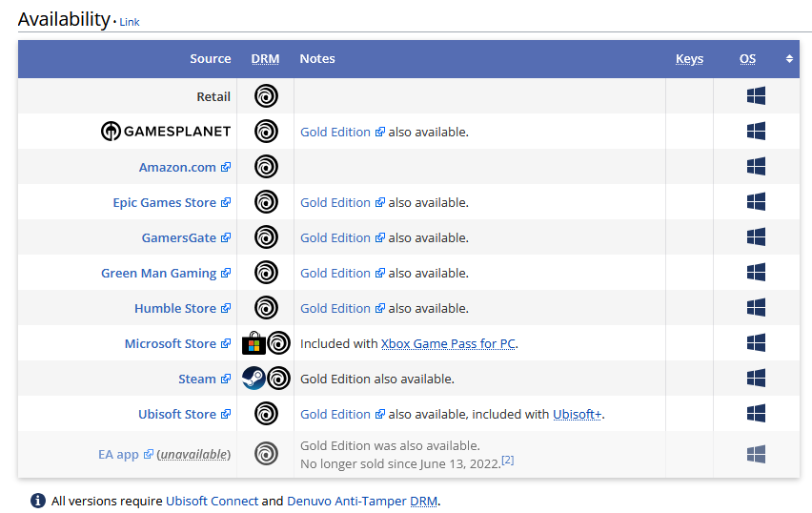Click Ubisoft Connect icon in Epic Games Store row
This screenshot has width=812, height=513.
coord(266,201)
